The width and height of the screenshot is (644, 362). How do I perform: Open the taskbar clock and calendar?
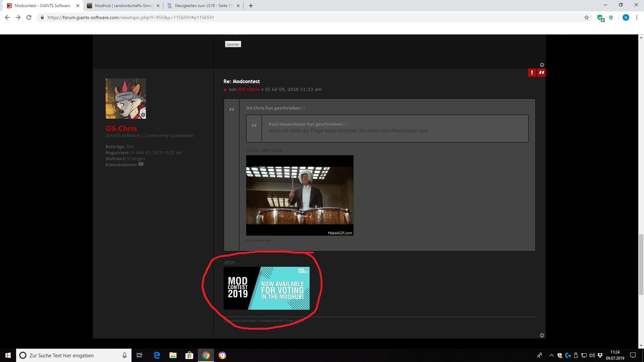click(615, 355)
